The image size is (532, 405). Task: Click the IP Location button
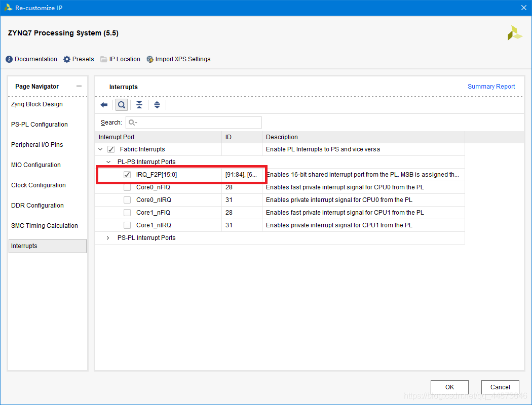[x=125, y=59]
